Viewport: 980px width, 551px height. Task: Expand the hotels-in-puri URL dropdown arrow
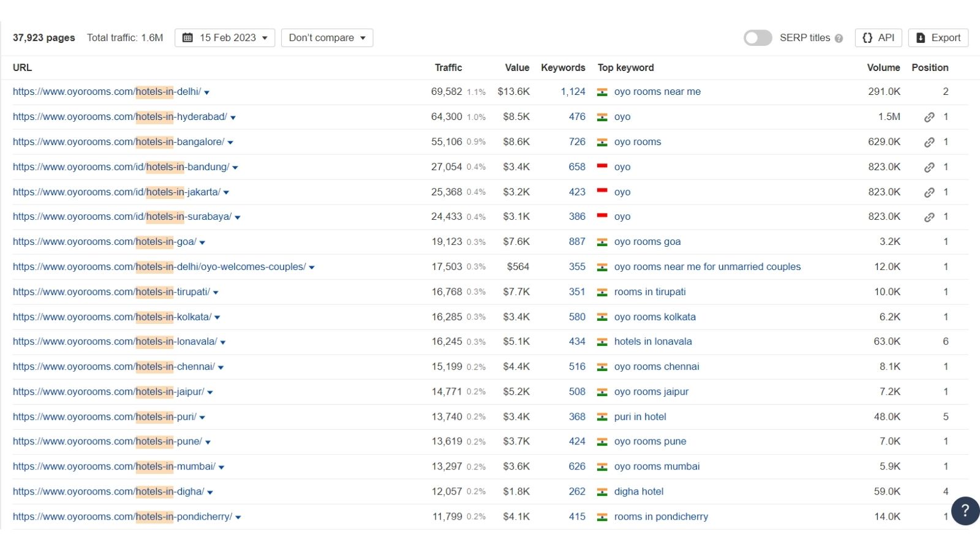[x=202, y=418]
